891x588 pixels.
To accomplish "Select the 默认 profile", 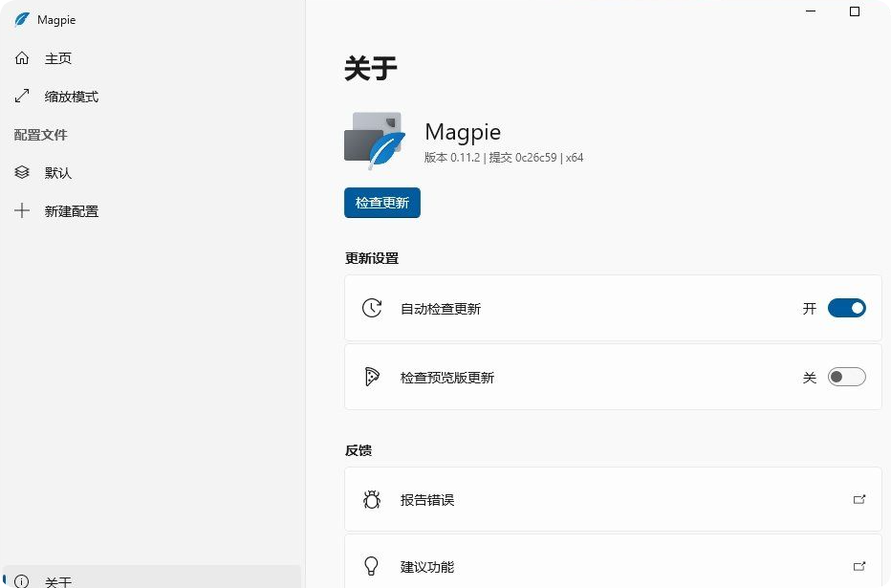I will 151,172.
